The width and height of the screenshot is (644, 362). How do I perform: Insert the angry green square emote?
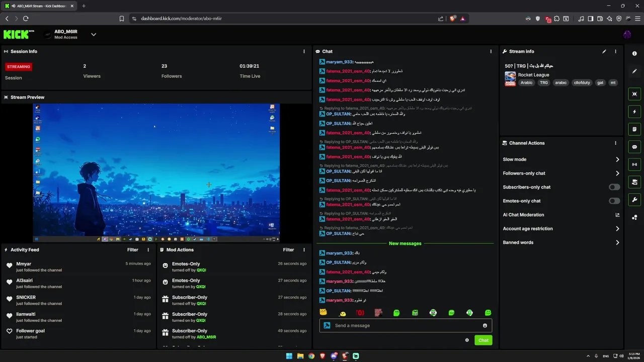coord(415,313)
